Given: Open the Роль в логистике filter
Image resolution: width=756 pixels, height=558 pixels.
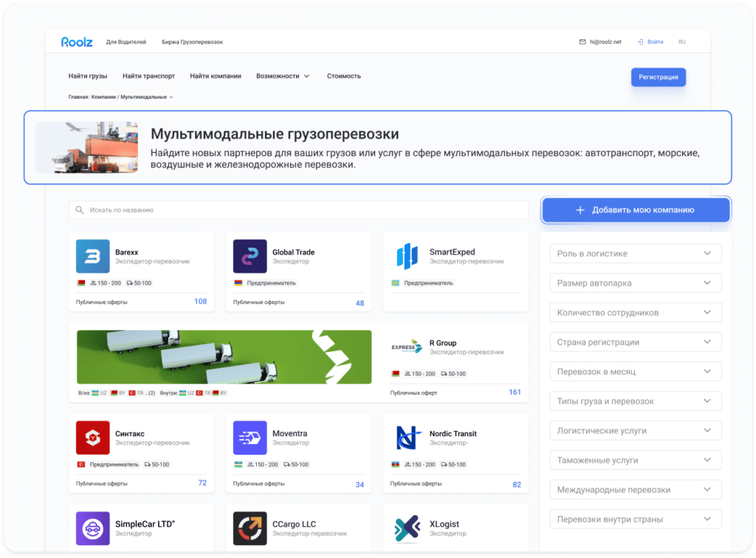Looking at the screenshot, I should (635, 253).
